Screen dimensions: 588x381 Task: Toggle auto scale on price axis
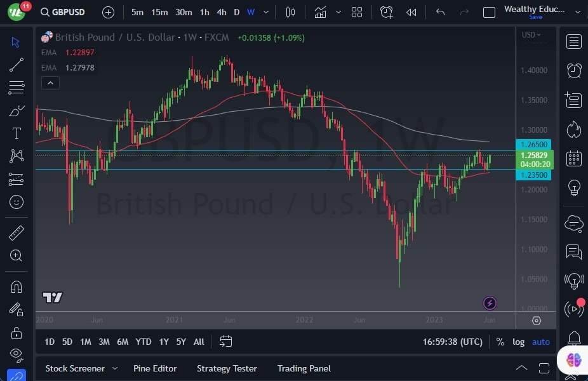(x=540, y=342)
